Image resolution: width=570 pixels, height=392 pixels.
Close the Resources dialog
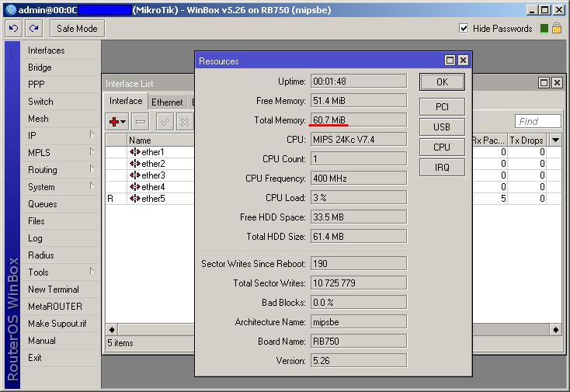[463, 61]
